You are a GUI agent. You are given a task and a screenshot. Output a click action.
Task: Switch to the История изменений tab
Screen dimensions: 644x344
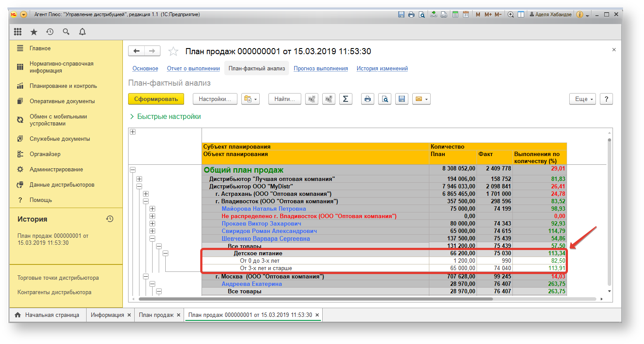click(382, 69)
